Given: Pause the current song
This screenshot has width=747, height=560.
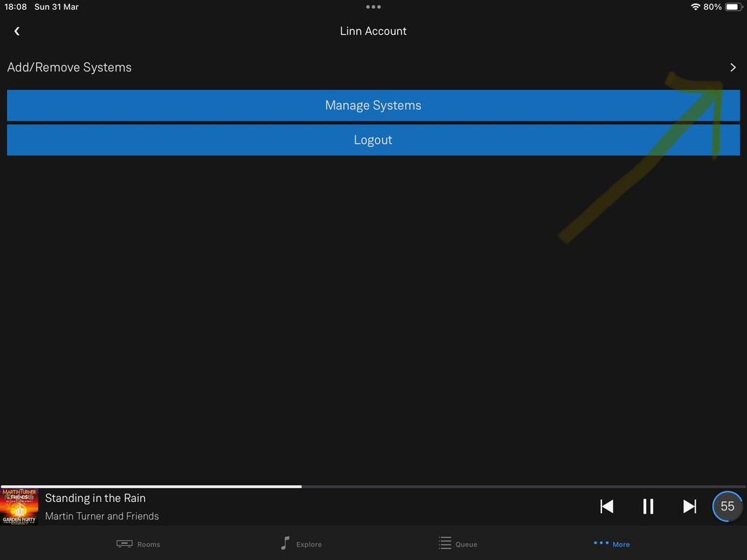Looking at the screenshot, I should click(648, 506).
